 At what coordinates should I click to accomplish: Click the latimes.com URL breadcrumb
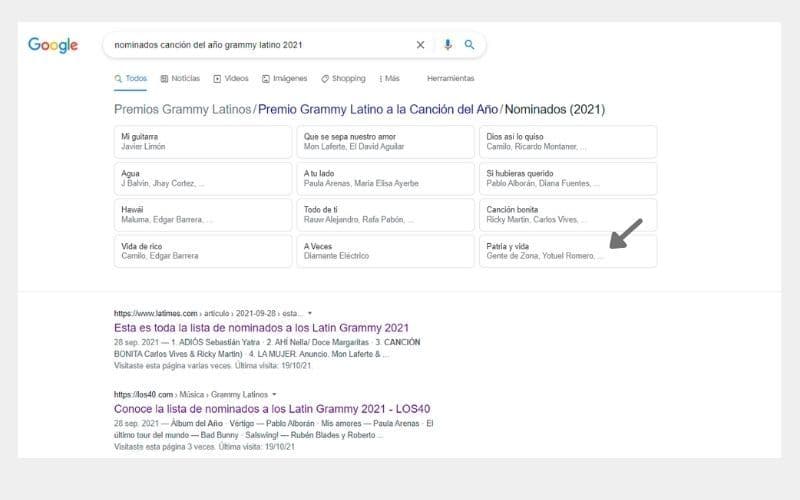tap(208, 313)
